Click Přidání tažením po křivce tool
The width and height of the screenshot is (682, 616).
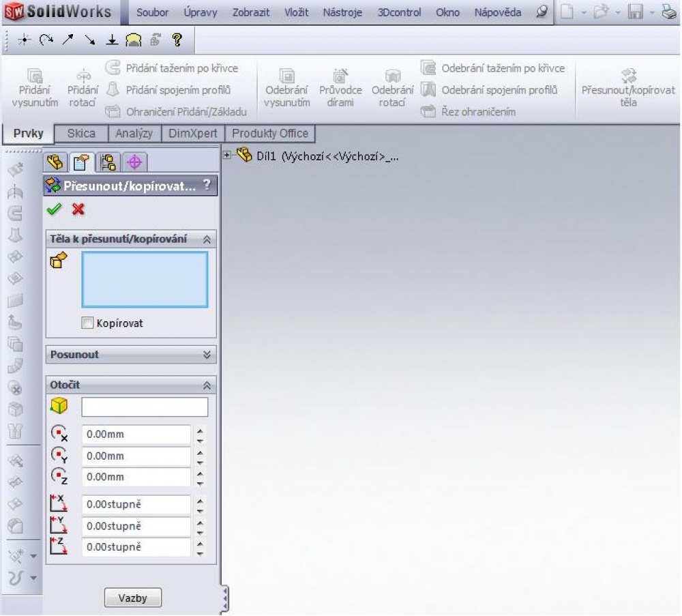coord(173,68)
